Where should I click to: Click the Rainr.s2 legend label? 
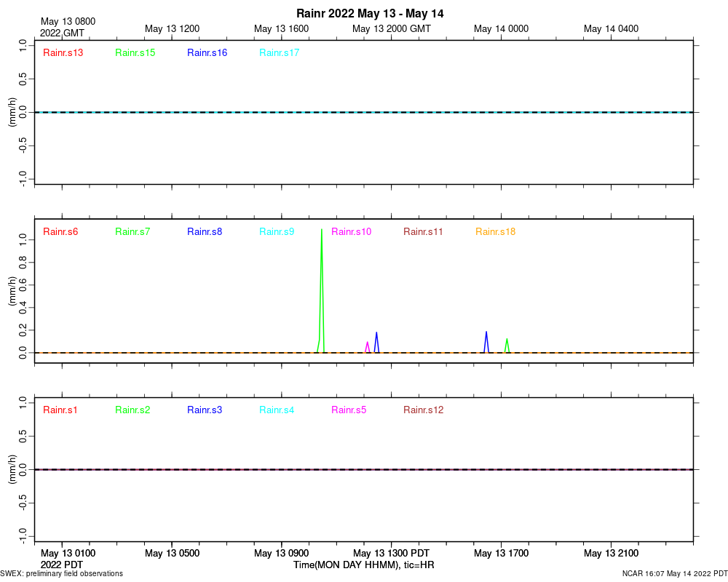tap(132, 410)
